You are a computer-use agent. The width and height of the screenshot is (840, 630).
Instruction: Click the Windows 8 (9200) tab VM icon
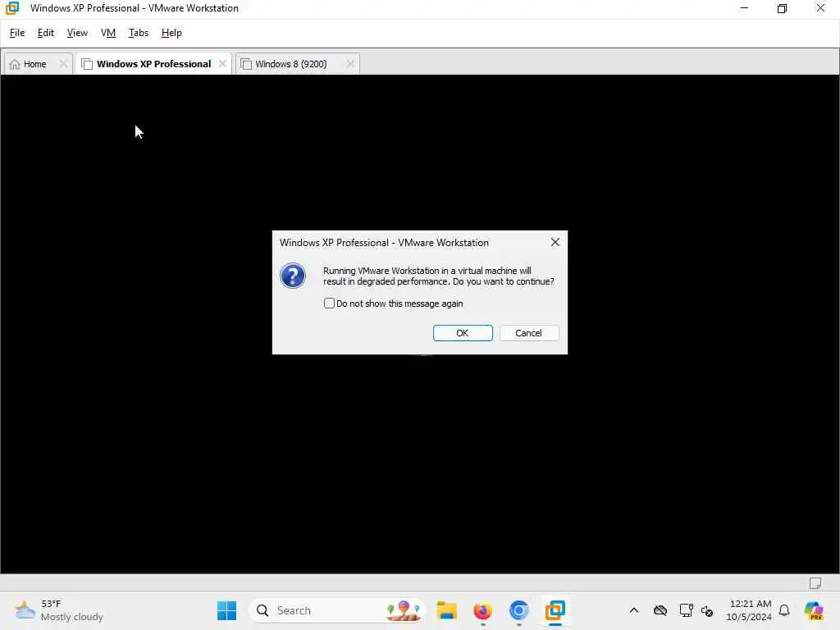pos(246,64)
